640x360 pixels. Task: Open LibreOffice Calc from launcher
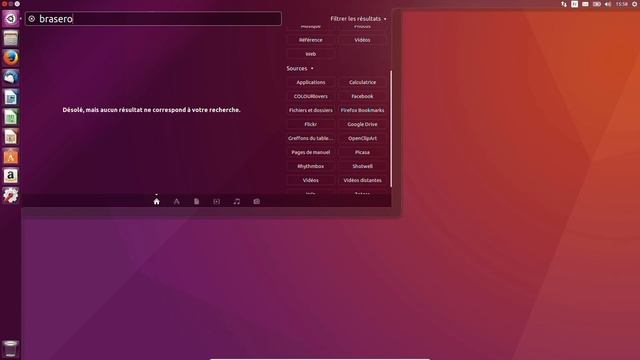pos(11,117)
